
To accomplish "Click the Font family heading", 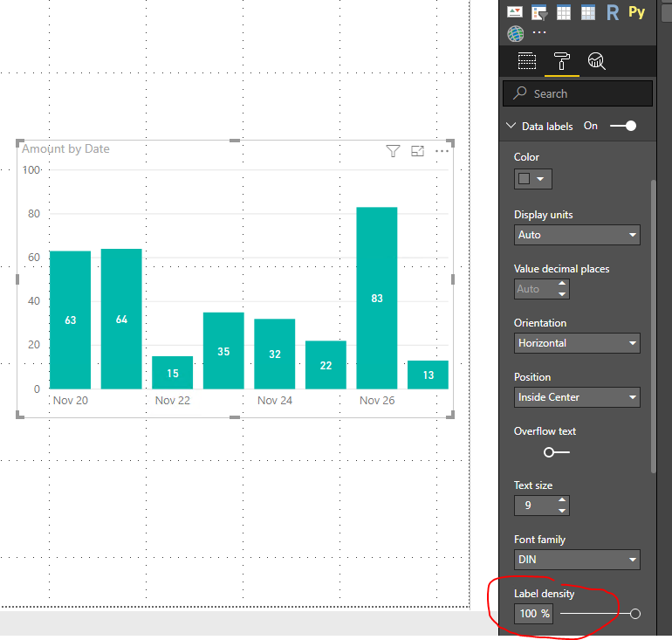I will [x=539, y=540].
